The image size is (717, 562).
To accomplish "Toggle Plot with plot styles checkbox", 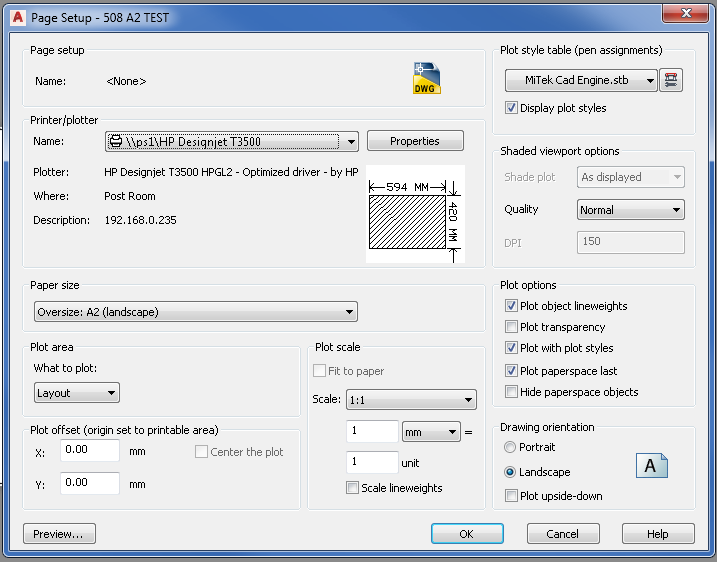I will (511, 348).
